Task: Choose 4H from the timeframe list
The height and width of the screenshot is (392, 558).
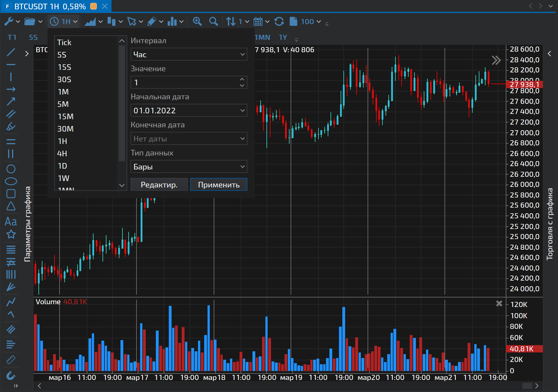Action: point(62,153)
